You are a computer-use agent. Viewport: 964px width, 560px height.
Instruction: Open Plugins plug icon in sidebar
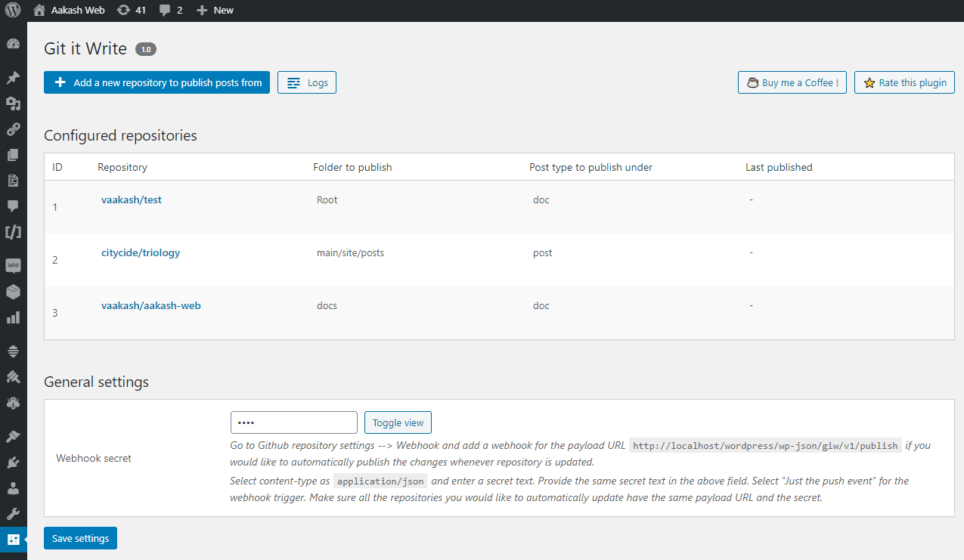pyautogui.click(x=13, y=462)
